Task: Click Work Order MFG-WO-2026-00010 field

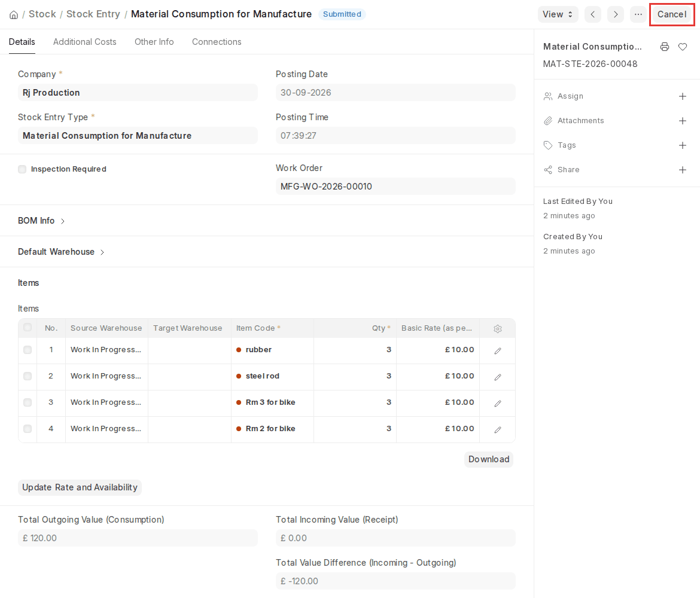Action: (395, 187)
